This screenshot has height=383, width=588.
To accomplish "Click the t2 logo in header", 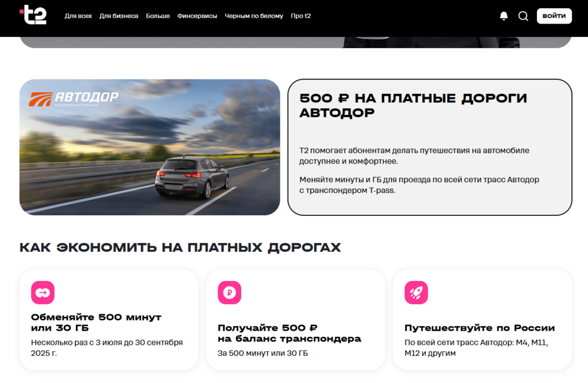I will (x=33, y=15).
